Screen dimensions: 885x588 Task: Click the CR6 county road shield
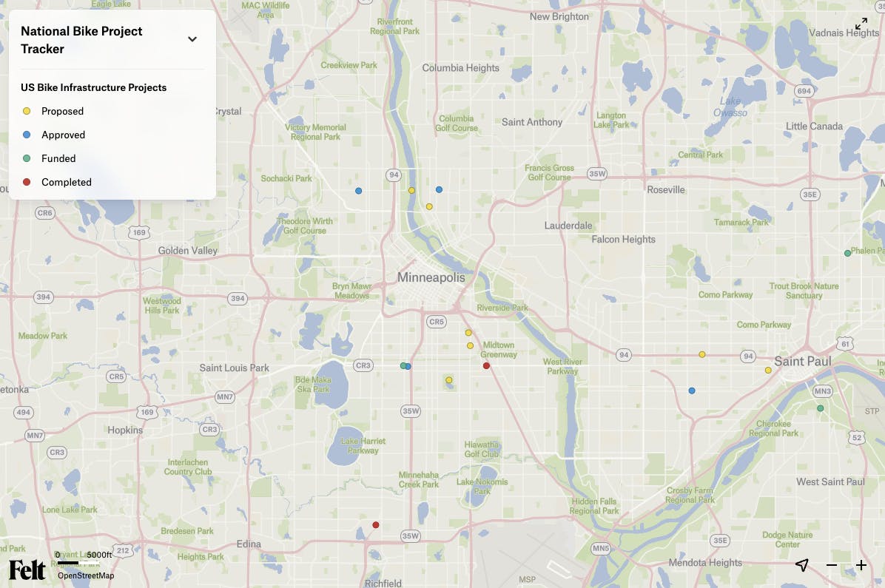44,213
